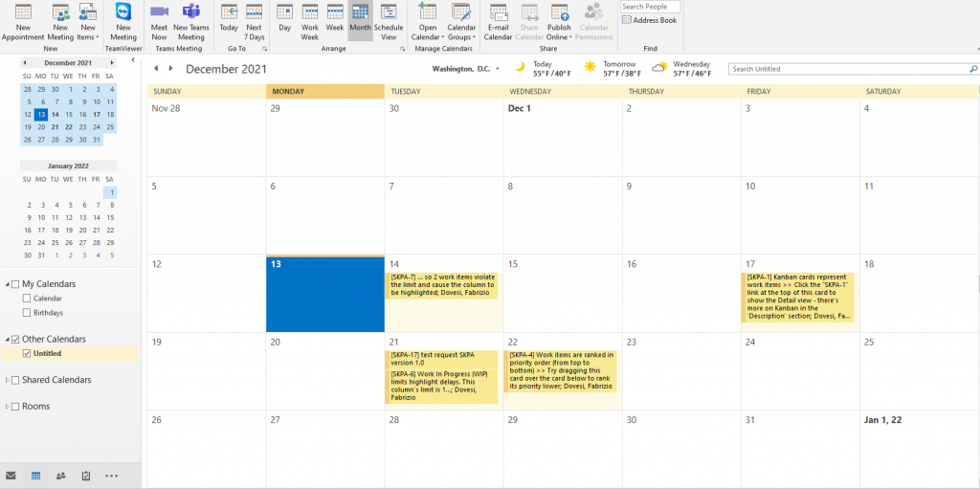
Task: Select the SKPA-6 Work In Progress event
Action: click(441, 386)
